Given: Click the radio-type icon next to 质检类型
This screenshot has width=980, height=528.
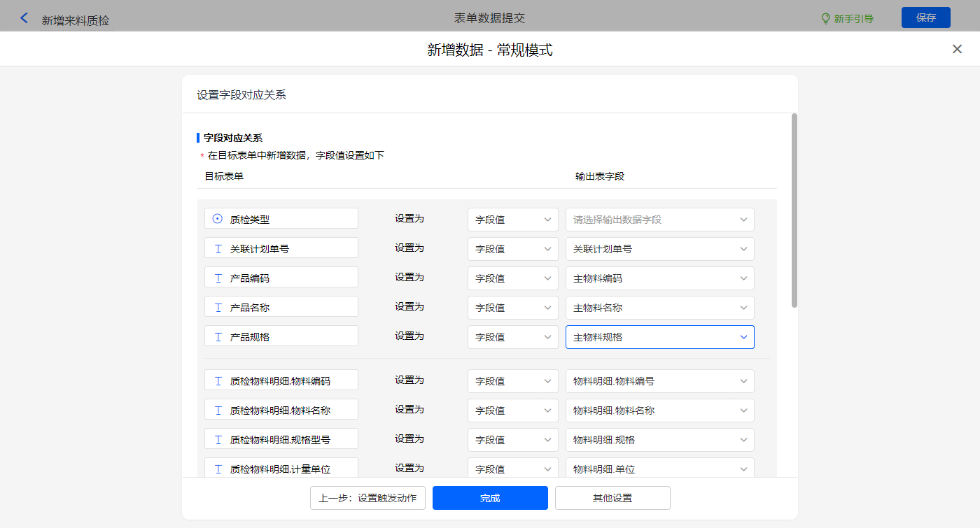Looking at the screenshot, I should (x=218, y=219).
